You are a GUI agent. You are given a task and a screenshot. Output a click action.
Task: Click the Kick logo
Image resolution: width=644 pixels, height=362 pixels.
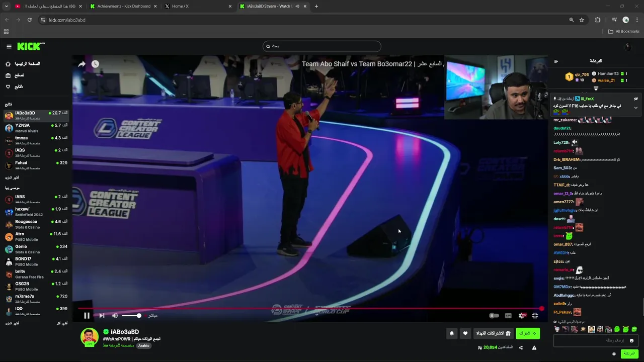(x=31, y=46)
